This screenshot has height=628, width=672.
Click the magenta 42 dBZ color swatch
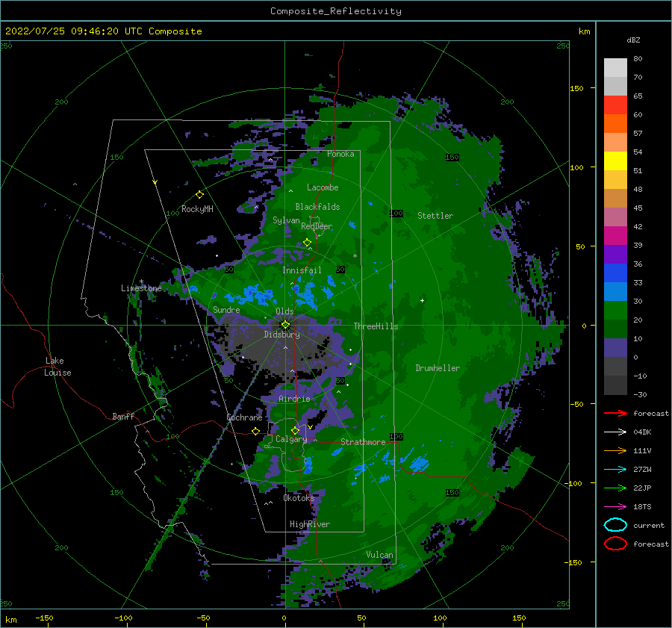615,235
